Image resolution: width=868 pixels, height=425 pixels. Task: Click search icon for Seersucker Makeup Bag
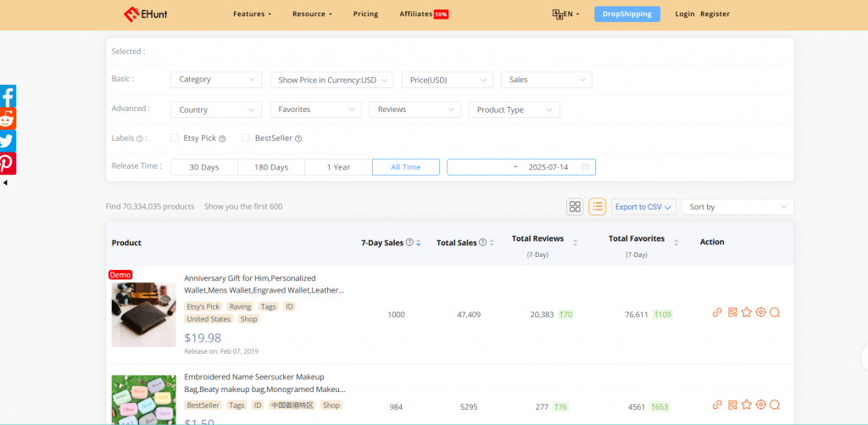click(x=775, y=405)
